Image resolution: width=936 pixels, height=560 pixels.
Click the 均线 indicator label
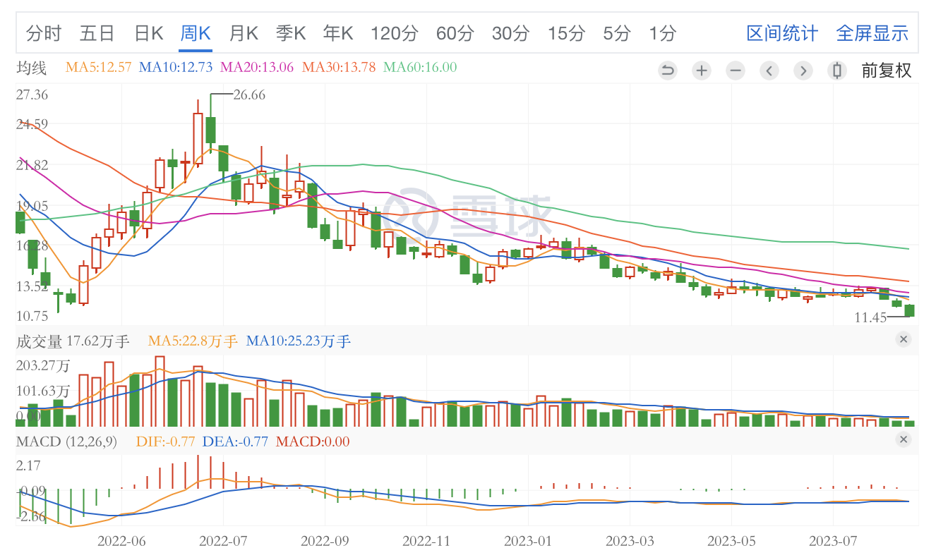tap(32, 68)
